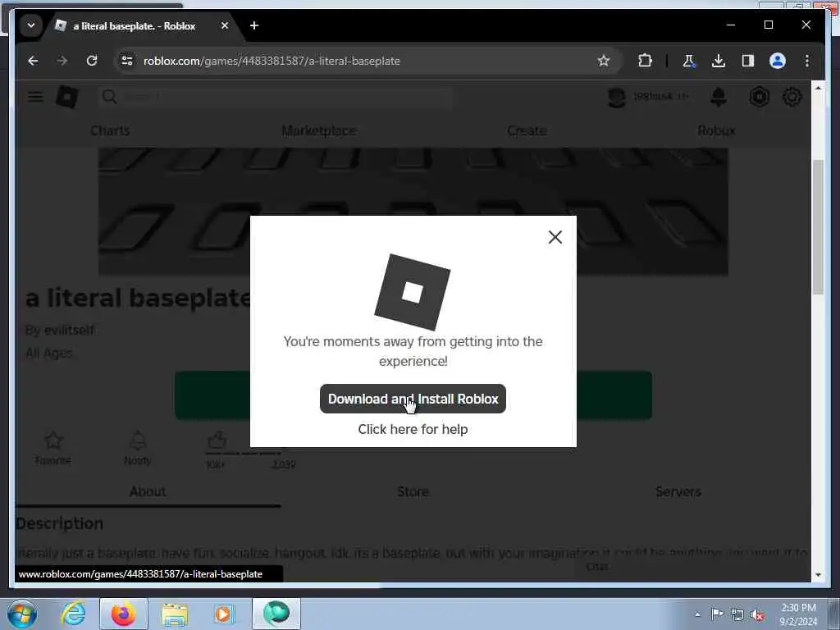Open Roblox notifications bell

pos(718,97)
